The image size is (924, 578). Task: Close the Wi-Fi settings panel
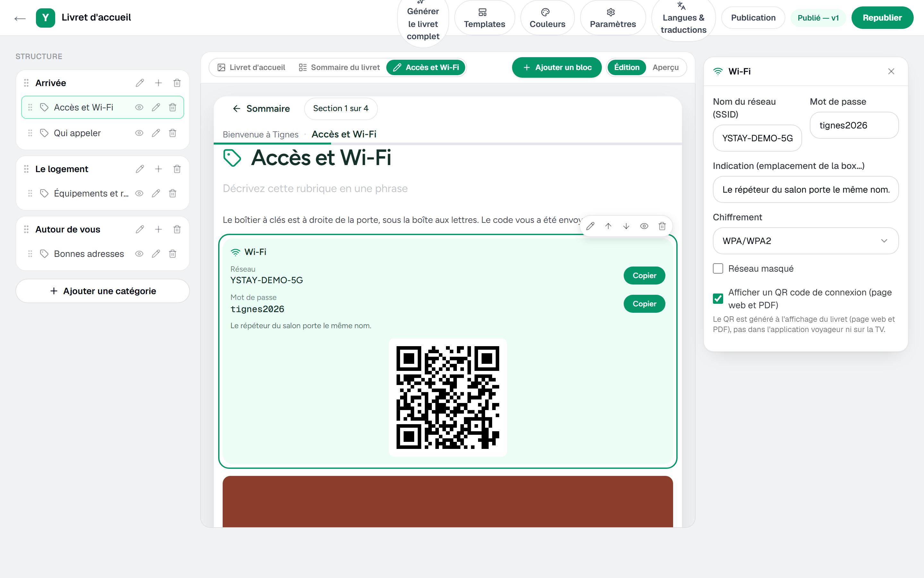[x=891, y=72]
